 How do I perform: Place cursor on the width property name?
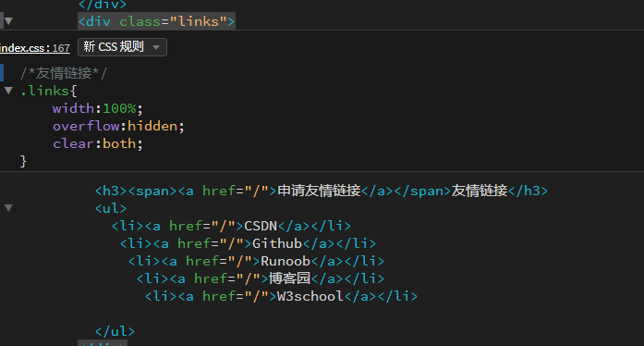[x=74, y=108]
